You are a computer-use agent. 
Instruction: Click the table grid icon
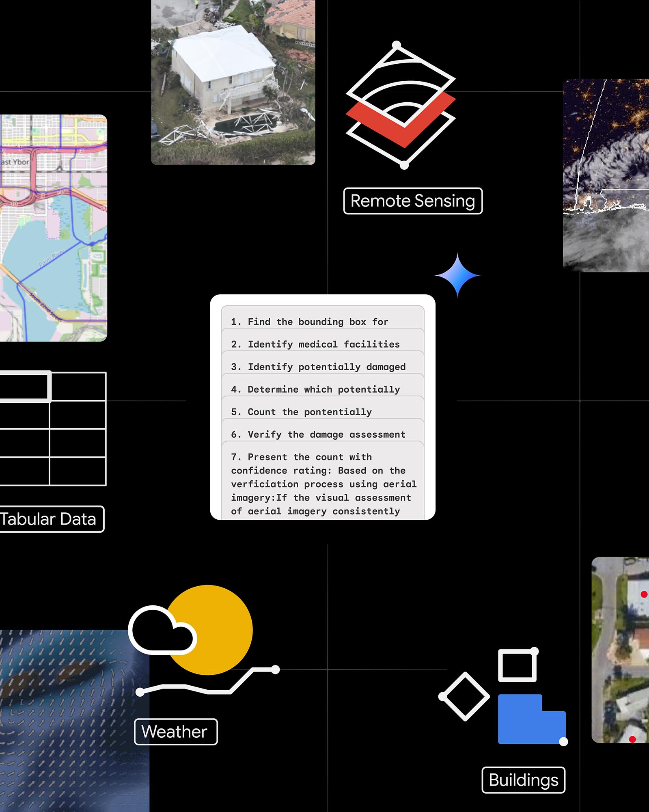pos(53,428)
